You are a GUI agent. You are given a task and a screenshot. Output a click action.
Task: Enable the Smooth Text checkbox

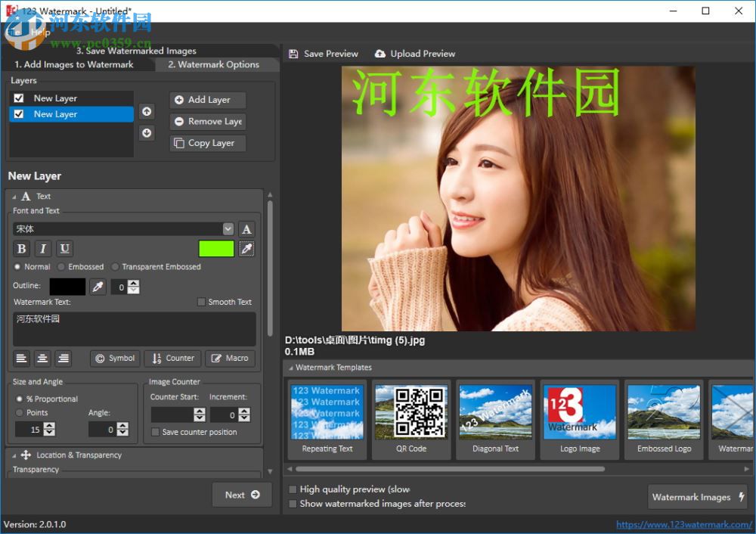click(x=201, y=302)
